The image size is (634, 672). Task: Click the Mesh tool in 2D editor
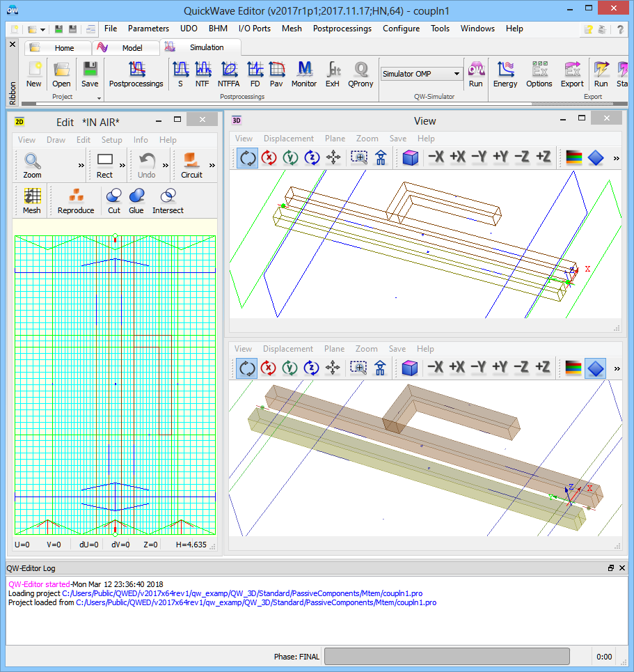pyautogui.click(x=32, y=201)
